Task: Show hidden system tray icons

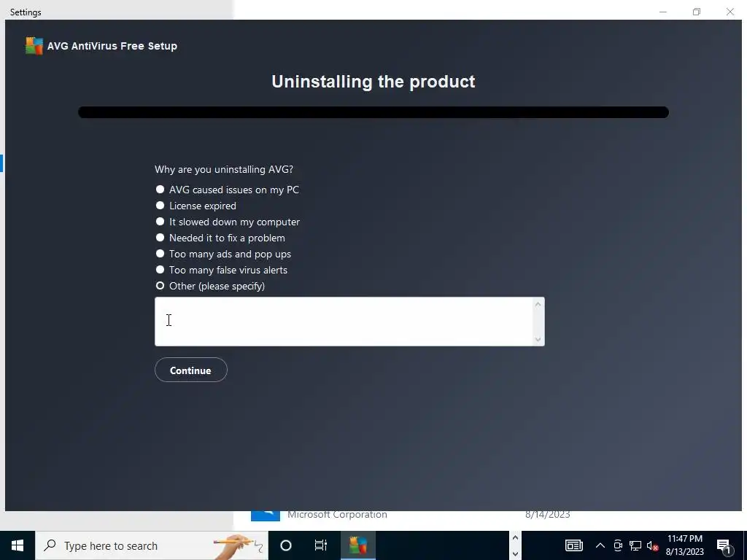Action: pyautogui.click(x=600, y=545)
